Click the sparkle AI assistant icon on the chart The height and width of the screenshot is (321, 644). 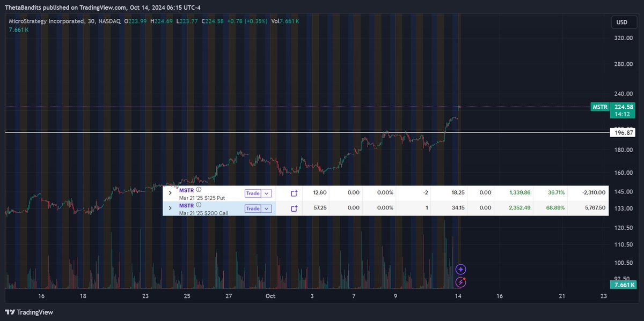pyautogui.click(x=460, y=268)
